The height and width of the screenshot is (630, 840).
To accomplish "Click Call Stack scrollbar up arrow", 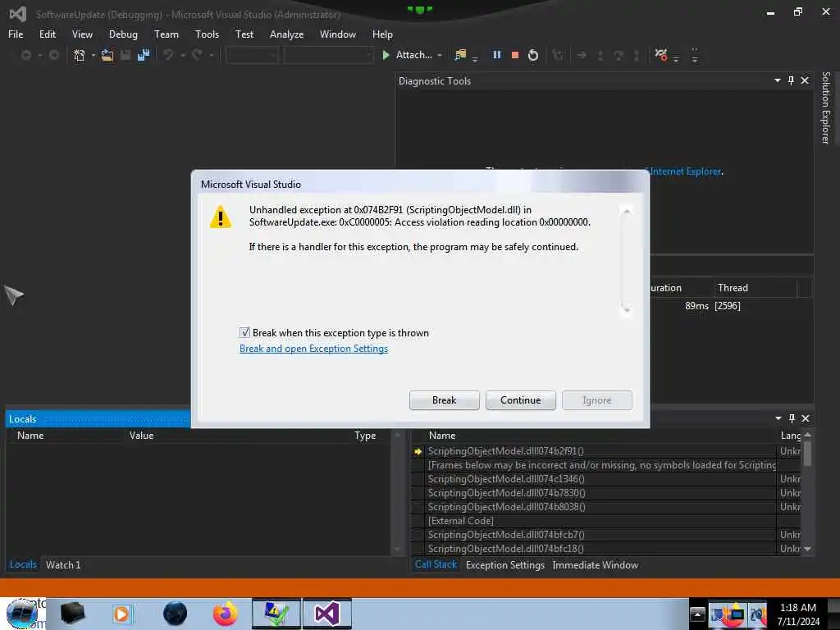I will [807, 435].
